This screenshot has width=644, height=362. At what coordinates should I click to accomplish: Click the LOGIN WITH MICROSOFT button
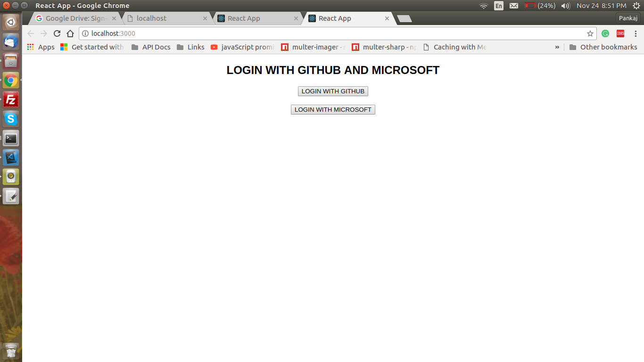(333, 109)
